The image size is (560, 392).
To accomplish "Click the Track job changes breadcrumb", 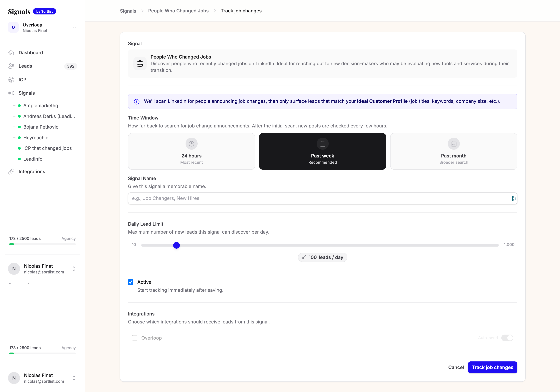I will [241, 11].
